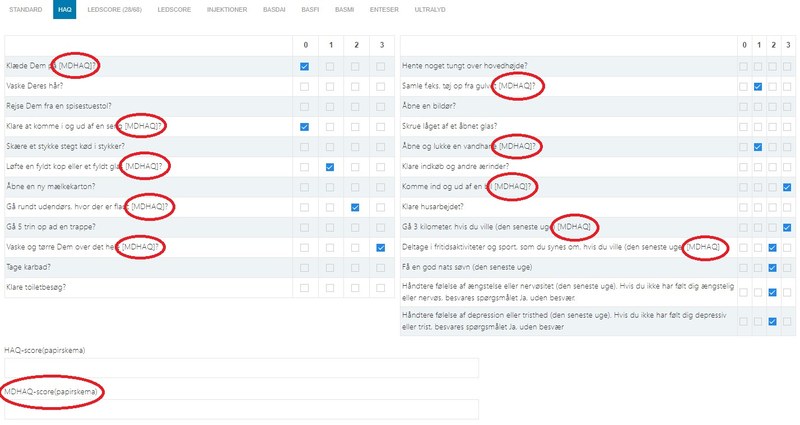Screen dimensions: 800x425
Task: Focus the MDHAQ-score(papirskema) text box
Action: click(x=241, y=409)
